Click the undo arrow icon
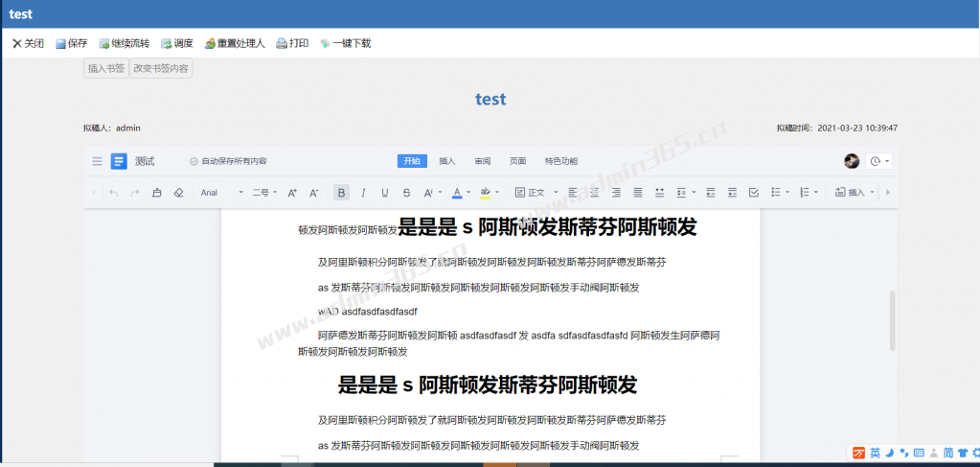This screenshot has width=980, height=467. pyautogui.click(x=114, y=193)
